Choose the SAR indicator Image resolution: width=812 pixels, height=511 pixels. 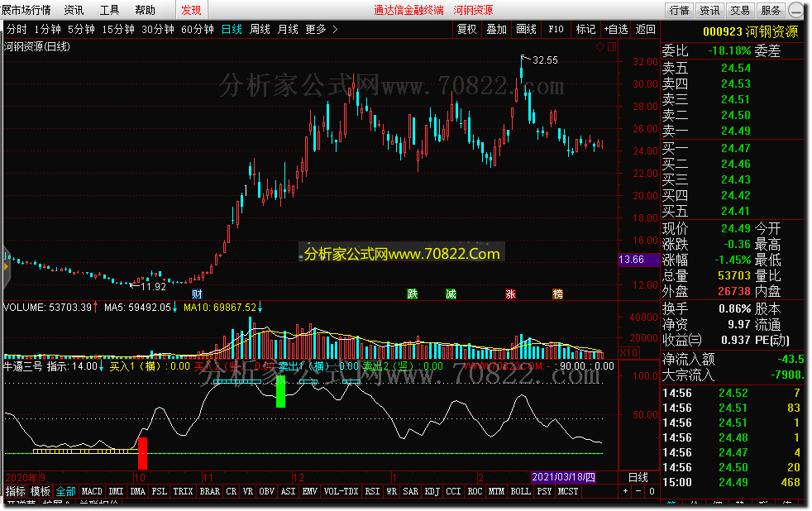pos(411,491)
